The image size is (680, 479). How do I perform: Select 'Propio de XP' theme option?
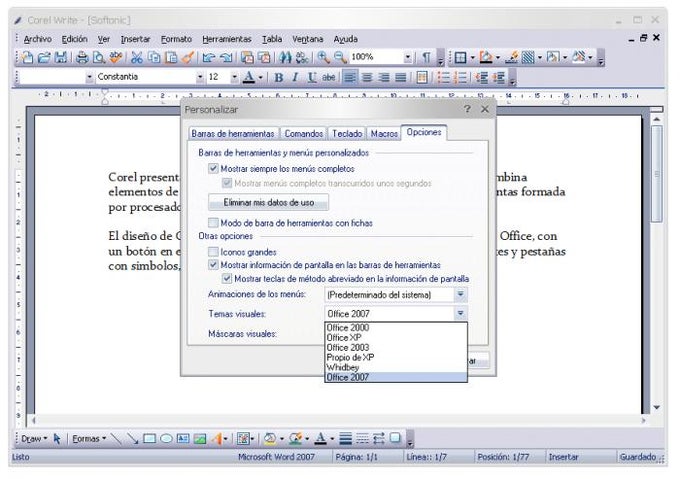(396, 358)
